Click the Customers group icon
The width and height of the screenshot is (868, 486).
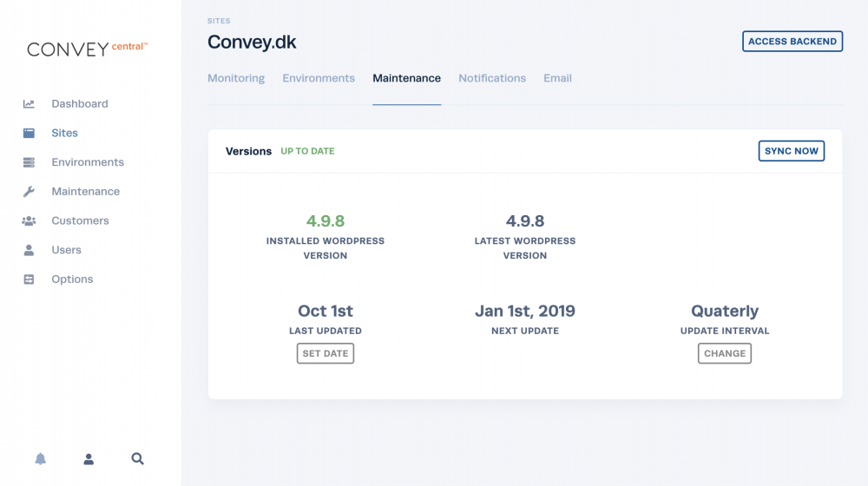[x=29, y=220]
